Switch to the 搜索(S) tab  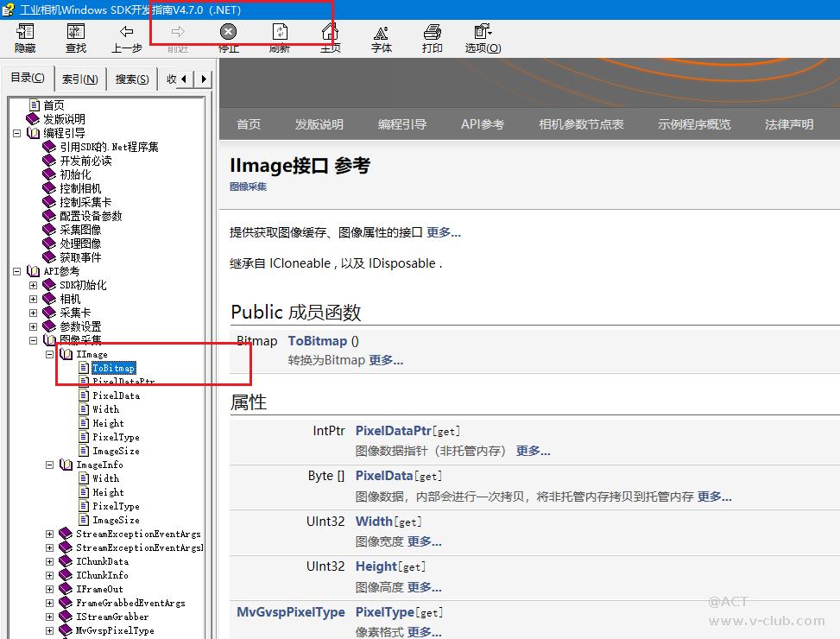[x=132, y=79]
